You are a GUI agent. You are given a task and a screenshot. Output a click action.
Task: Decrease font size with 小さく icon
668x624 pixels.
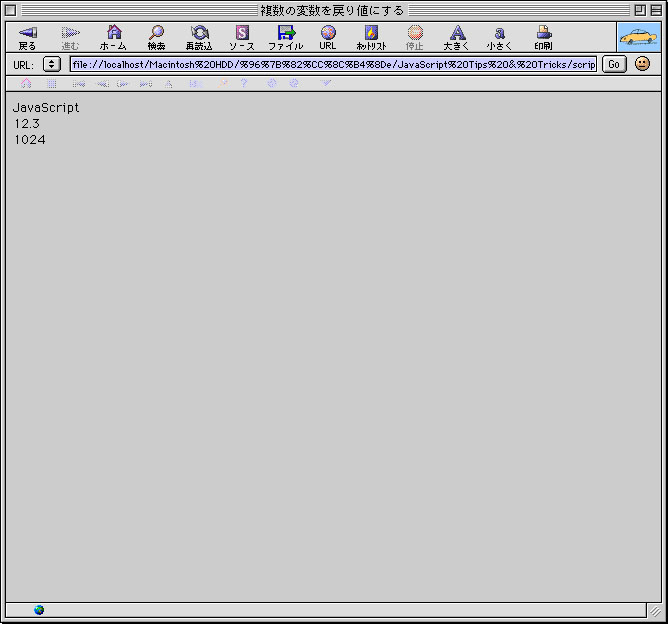point(500,33)
